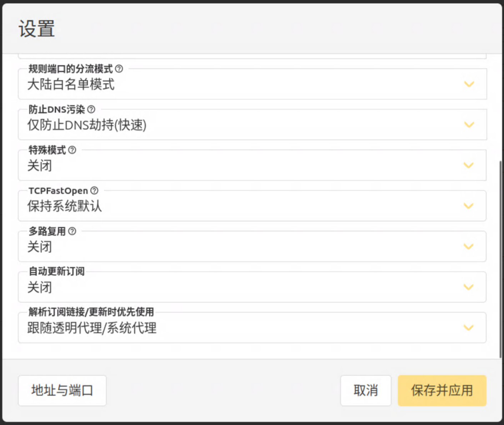
Task: Click help icon next to 防止DNS污染
Action: coord(91,109)
